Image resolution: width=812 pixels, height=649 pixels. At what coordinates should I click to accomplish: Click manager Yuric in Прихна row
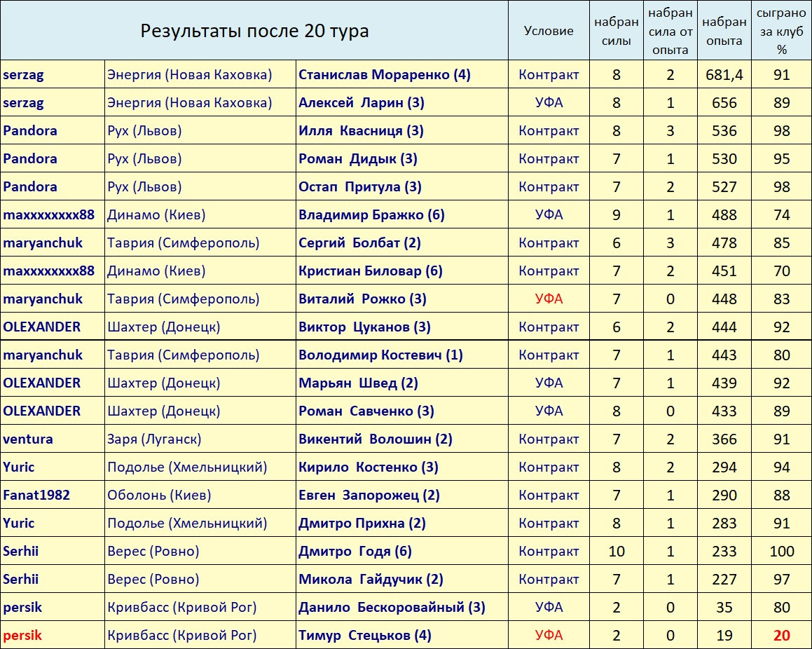19,523
